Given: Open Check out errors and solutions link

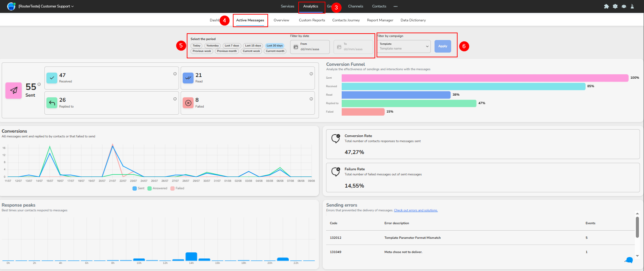Looking at the screenshot, I should click(416, 210).
